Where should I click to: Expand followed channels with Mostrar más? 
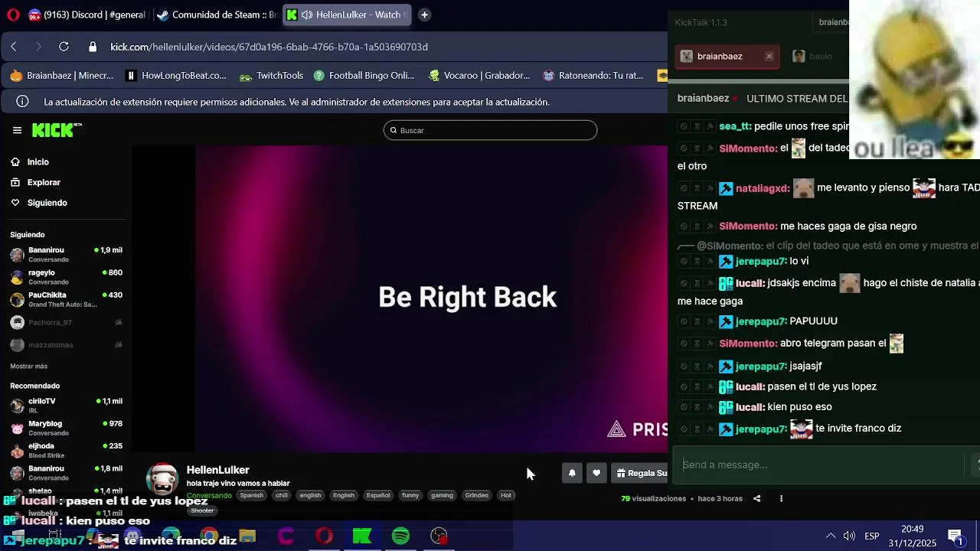pyautogui.click(x=28, y=367)
